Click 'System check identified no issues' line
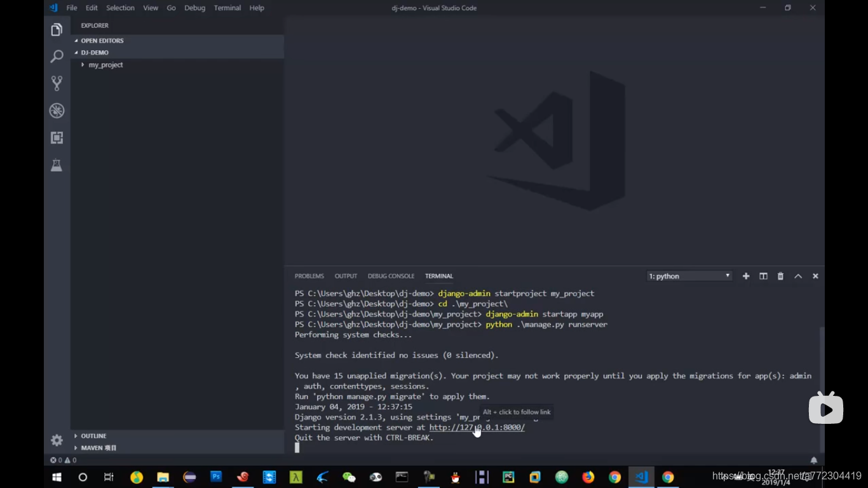This screenshot has width=868, height=488. [x=397, y=355]
